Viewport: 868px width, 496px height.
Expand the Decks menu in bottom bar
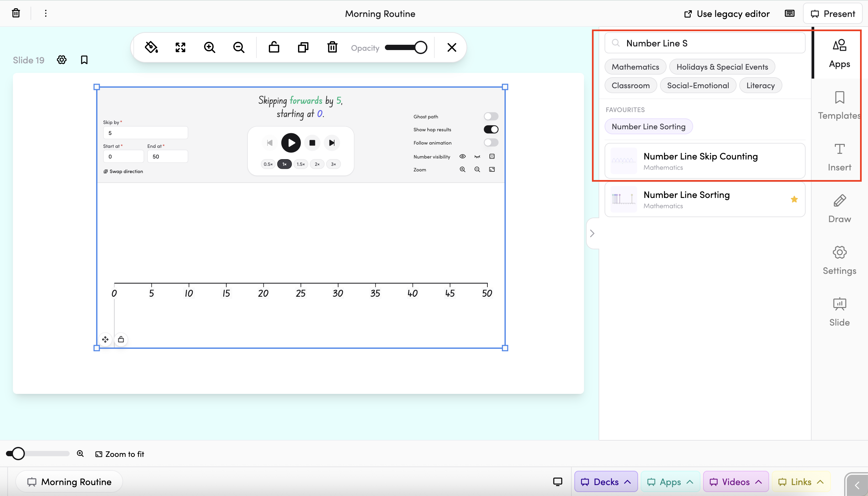pyautogui.click(x=606, y=482)
